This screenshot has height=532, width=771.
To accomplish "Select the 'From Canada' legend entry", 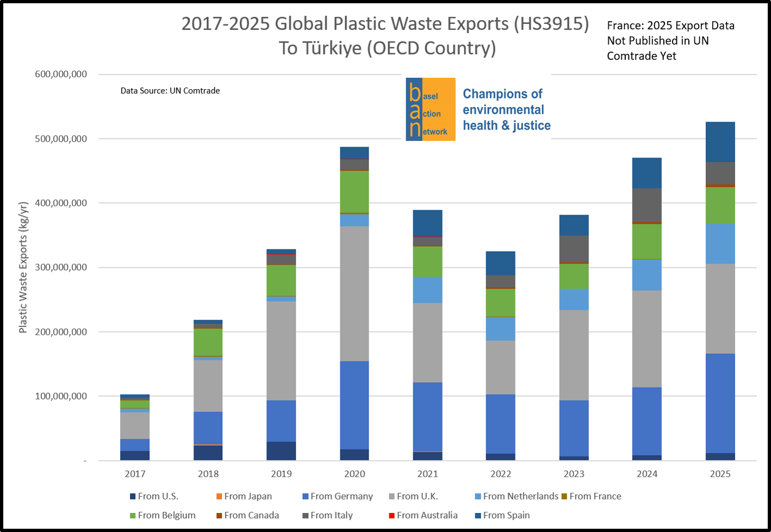I will 247,516.
